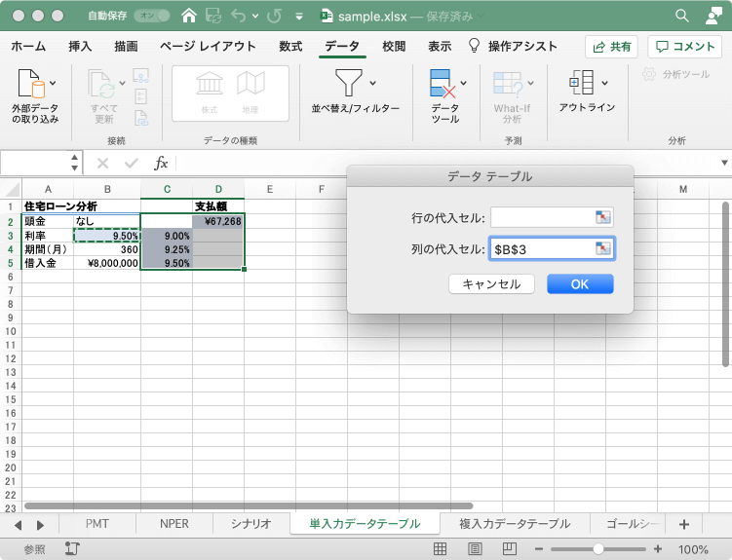Click the zoom in plus button
Image resolution: width=732 pixels, height=560 pixels.
(658, 549)
